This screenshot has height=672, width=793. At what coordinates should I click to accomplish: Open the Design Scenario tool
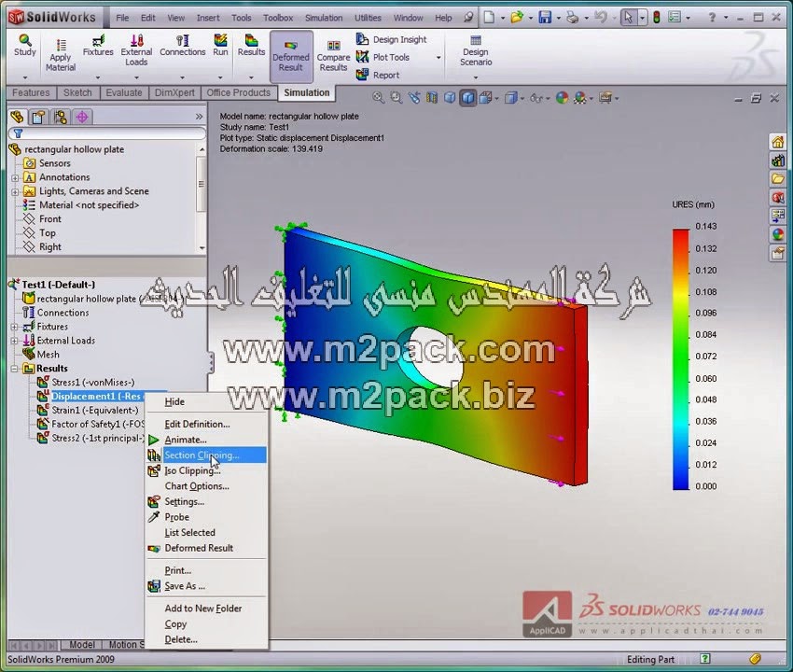476,50
